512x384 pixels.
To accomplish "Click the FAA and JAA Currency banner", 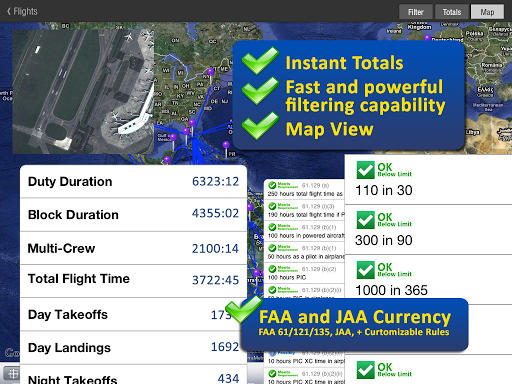I will coord(354,324).
